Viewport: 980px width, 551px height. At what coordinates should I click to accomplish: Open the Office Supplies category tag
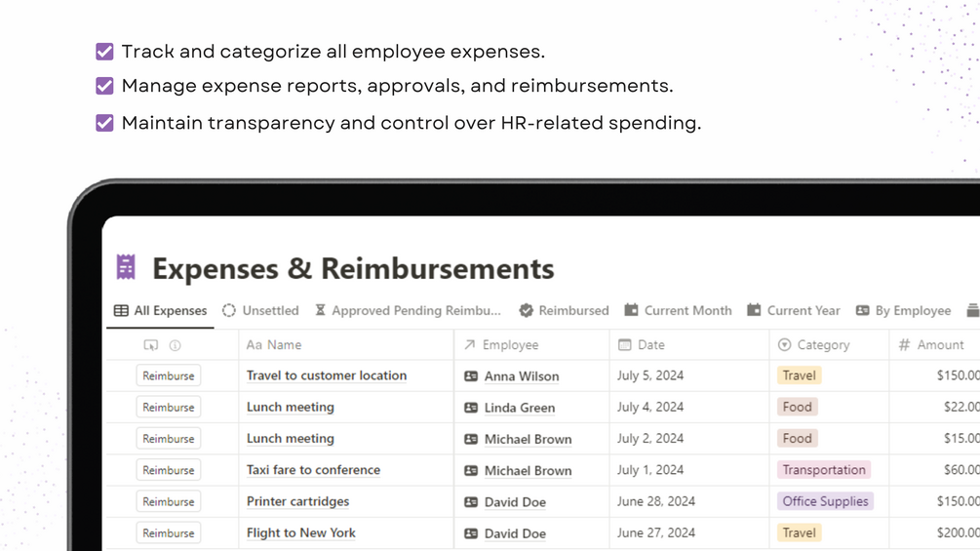pos(825,501)
